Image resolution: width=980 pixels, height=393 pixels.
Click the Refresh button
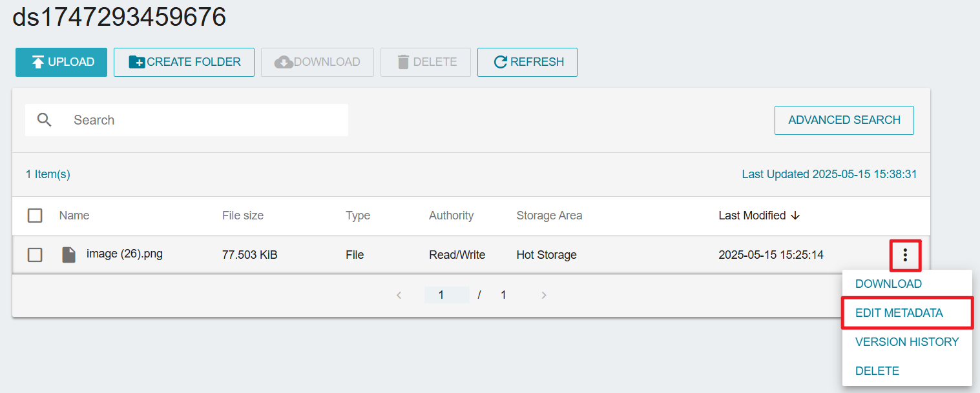point(527,62)
